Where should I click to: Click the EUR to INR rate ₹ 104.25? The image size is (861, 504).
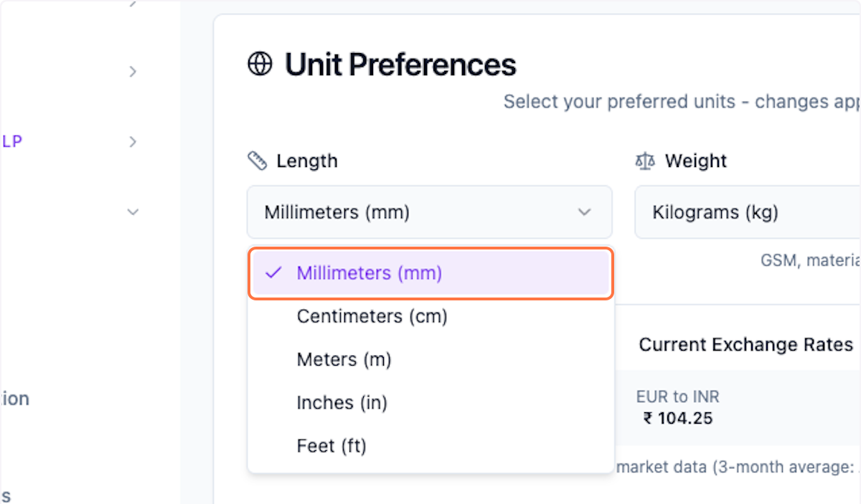coord(677,418)
